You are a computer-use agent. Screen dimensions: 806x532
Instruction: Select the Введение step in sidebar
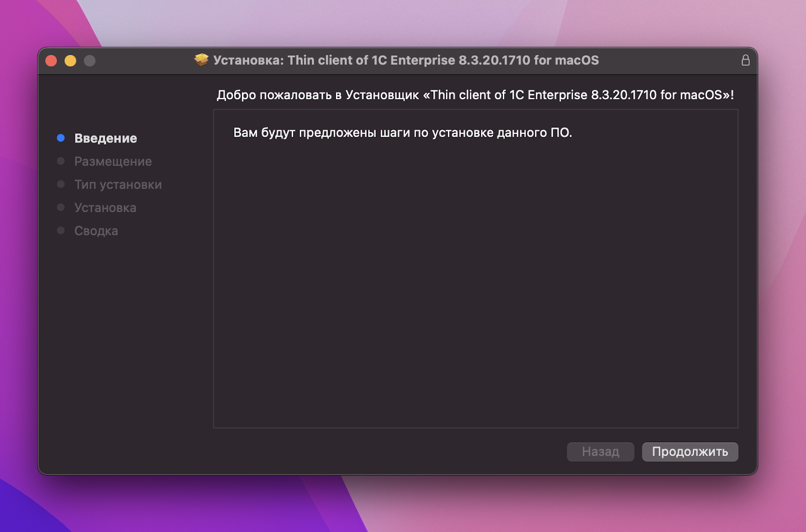(106, 138)
